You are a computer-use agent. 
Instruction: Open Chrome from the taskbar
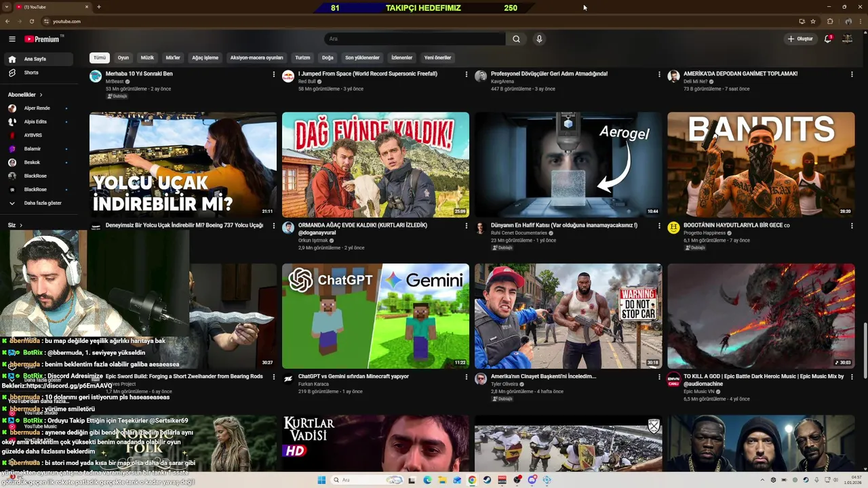472,480
